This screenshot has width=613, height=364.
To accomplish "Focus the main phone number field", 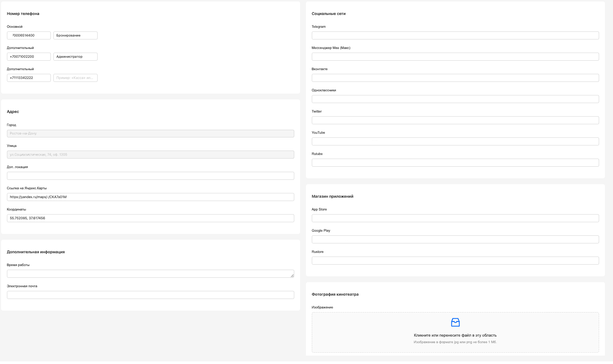I will coord(29,35).
